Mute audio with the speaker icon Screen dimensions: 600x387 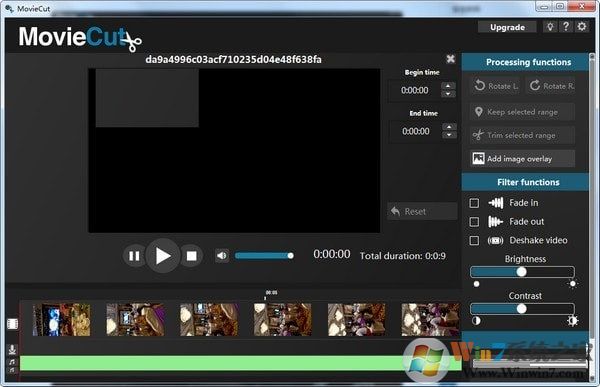222,256
